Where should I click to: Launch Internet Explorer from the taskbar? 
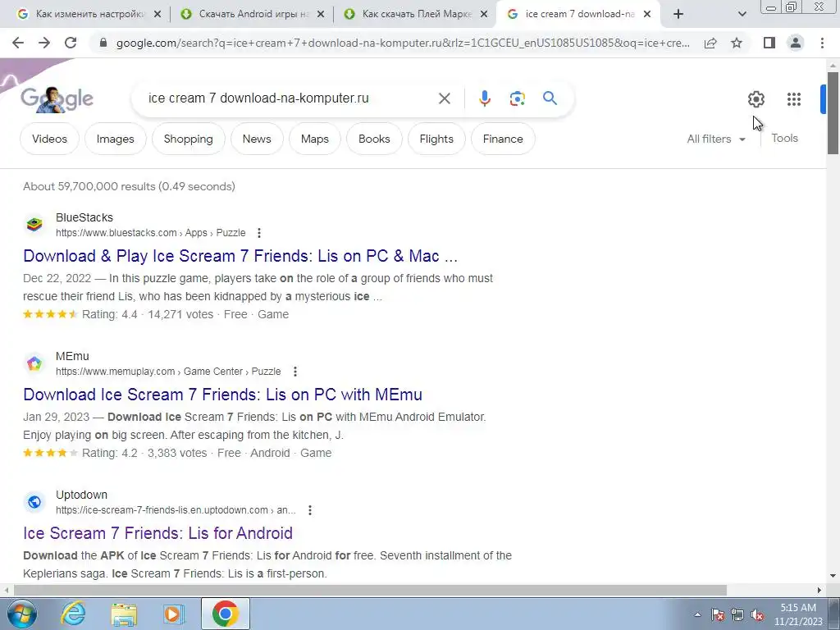pos(73,614)
